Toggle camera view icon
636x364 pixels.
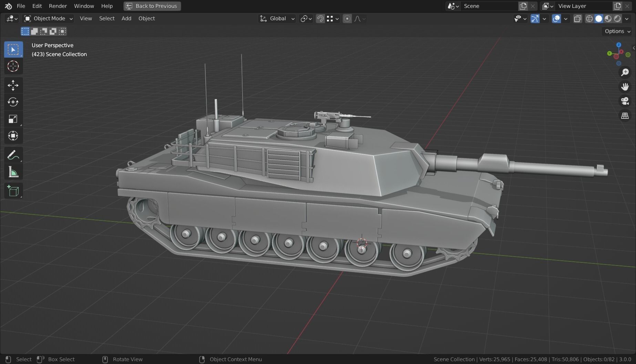click(x=625, y=101)
